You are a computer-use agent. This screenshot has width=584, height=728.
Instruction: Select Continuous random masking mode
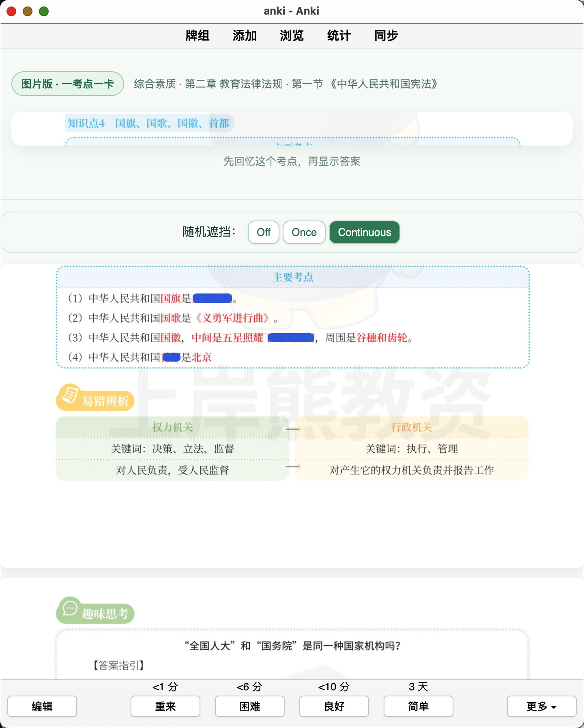pos(365,232)
